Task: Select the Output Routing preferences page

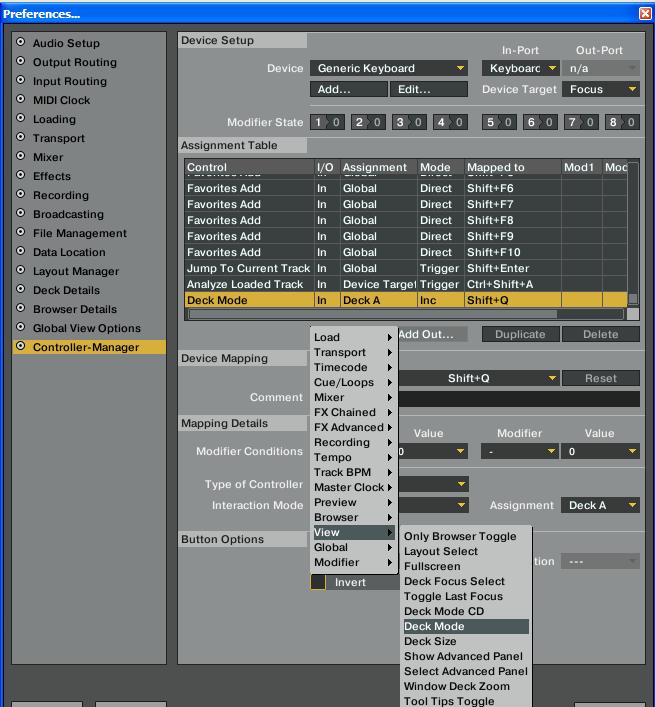Action: [x=74, y=62]
